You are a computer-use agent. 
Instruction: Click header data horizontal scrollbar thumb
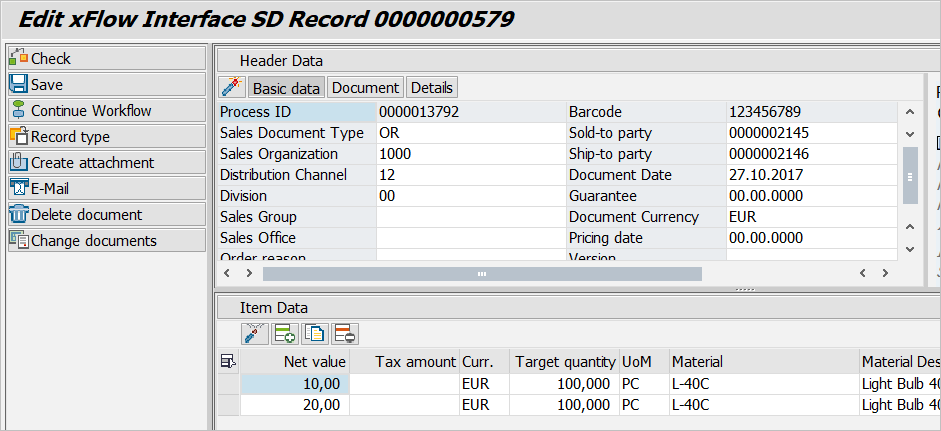tap(481, 273)
